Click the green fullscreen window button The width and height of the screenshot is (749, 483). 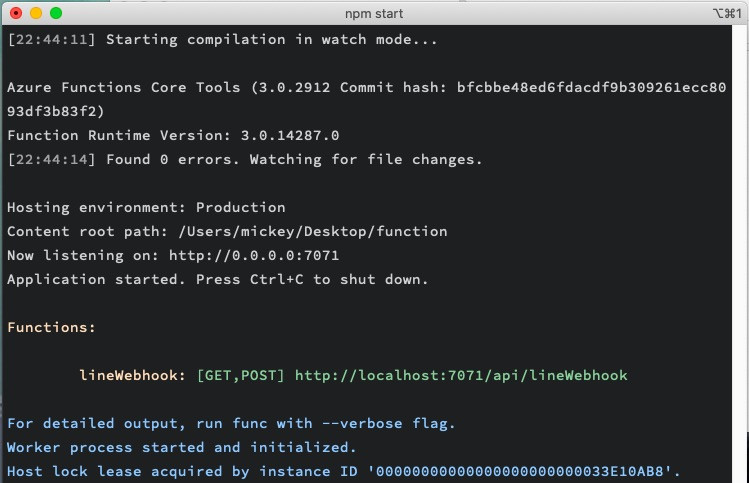(x=56, y=13)
